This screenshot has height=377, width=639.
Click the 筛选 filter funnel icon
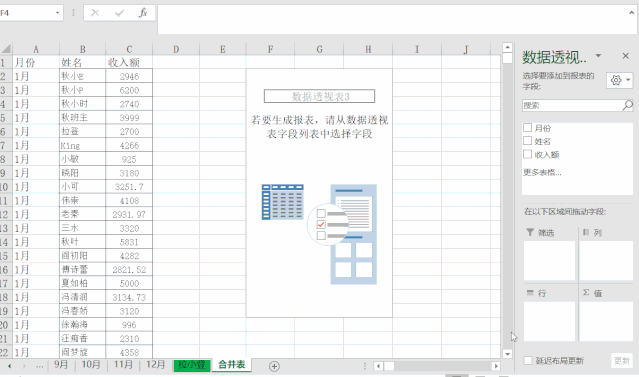(530, 232)
